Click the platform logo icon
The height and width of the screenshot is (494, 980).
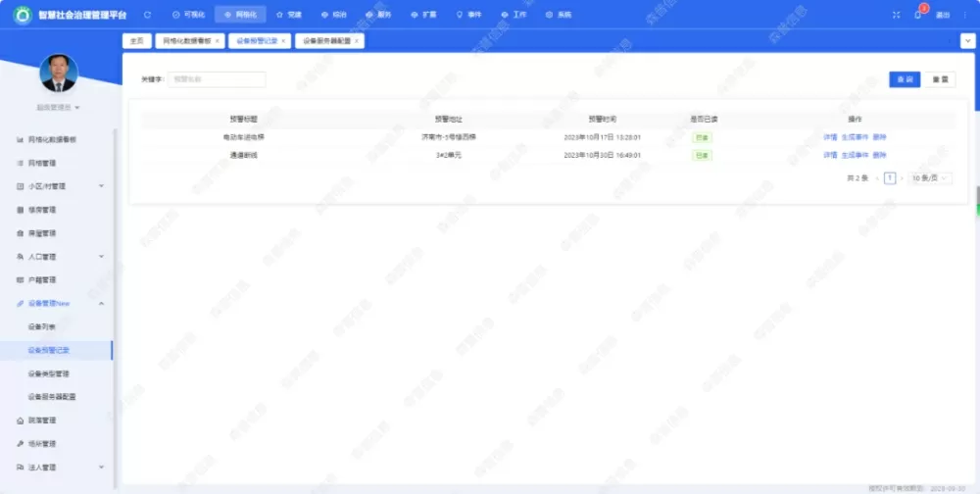point(23,15)
